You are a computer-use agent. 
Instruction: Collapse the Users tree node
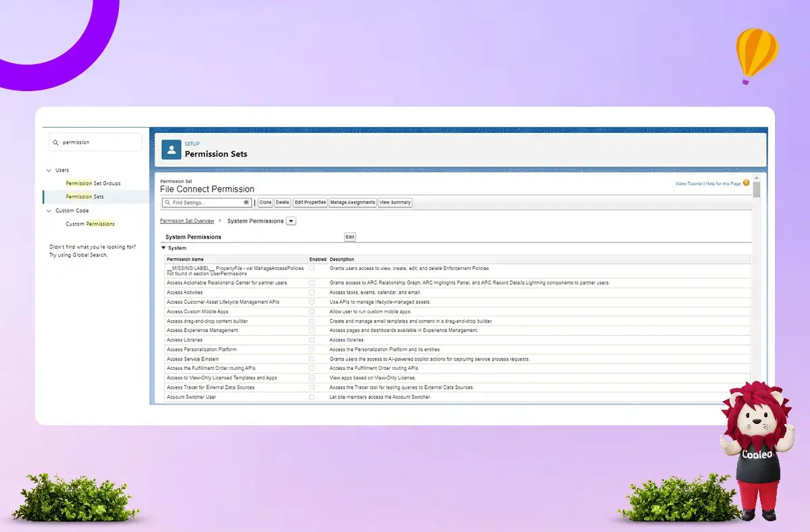pos(49,170)
